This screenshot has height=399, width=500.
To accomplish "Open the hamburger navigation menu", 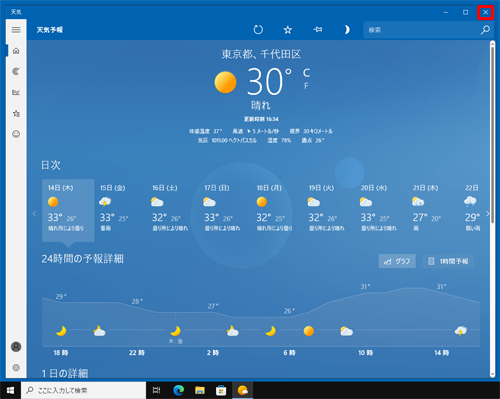I will pyautogui.click(x=16, y=30).
